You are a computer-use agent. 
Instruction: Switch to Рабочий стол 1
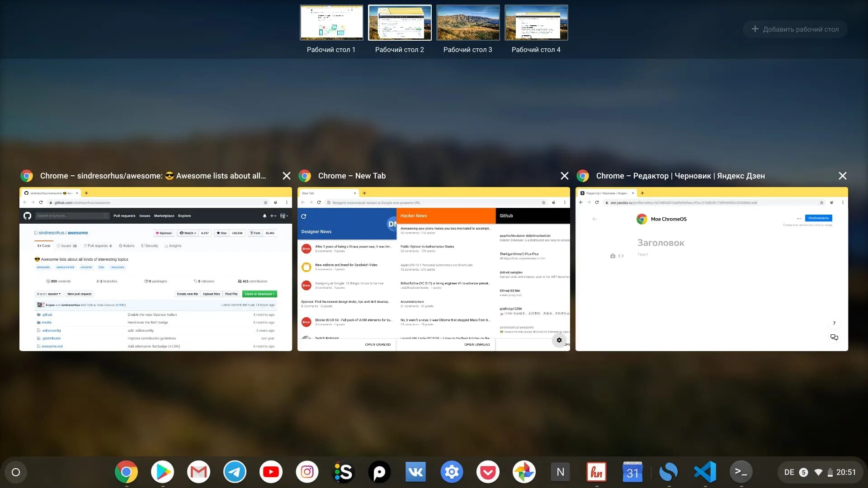tap(331, 23)
